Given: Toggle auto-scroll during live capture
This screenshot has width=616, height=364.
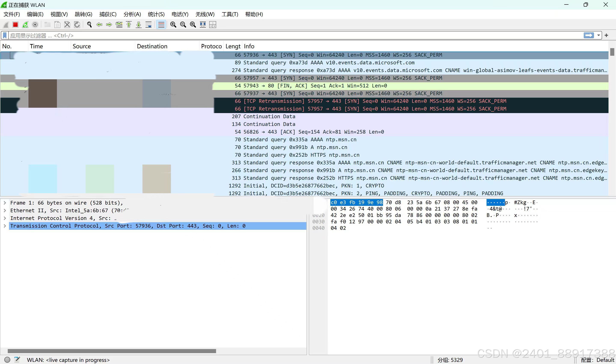Looking at the screenshot, I should point(148,25).
